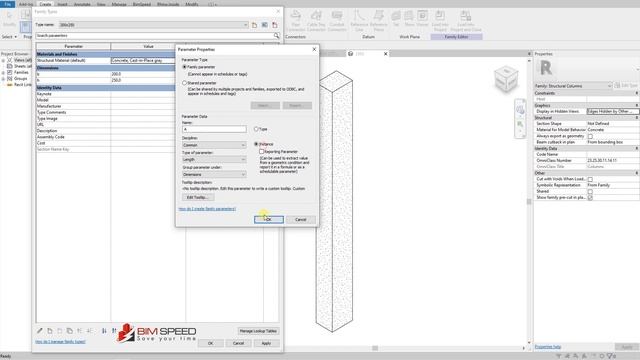Switch to the Annotate ribbon tab
This screenshot has height=360, width=640.
point(82,4)
